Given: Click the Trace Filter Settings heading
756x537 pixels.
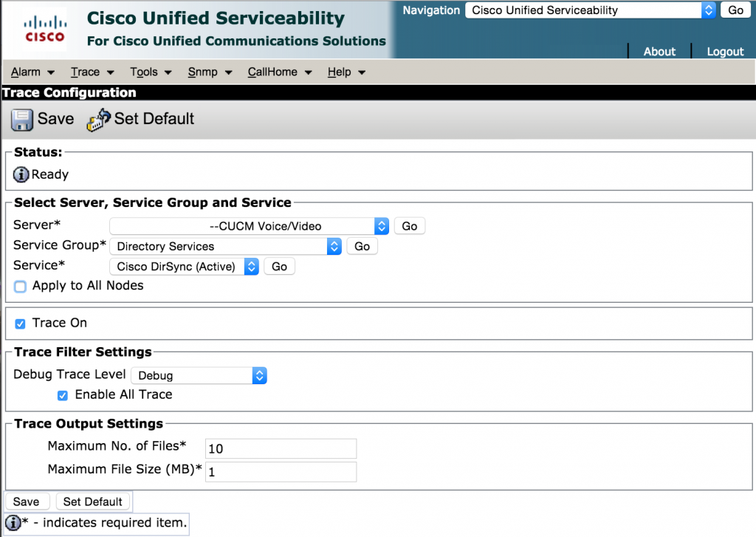Looking at the screenshot, I should tap(83, 352).
